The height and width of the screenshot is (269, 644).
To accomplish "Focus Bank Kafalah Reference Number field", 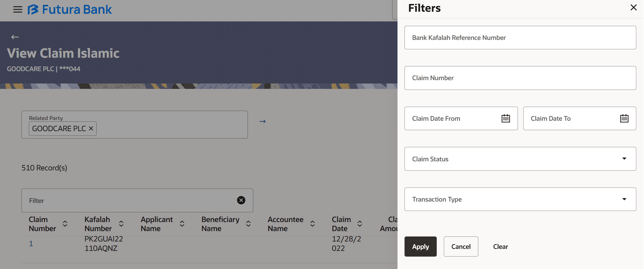I will 520,38.
